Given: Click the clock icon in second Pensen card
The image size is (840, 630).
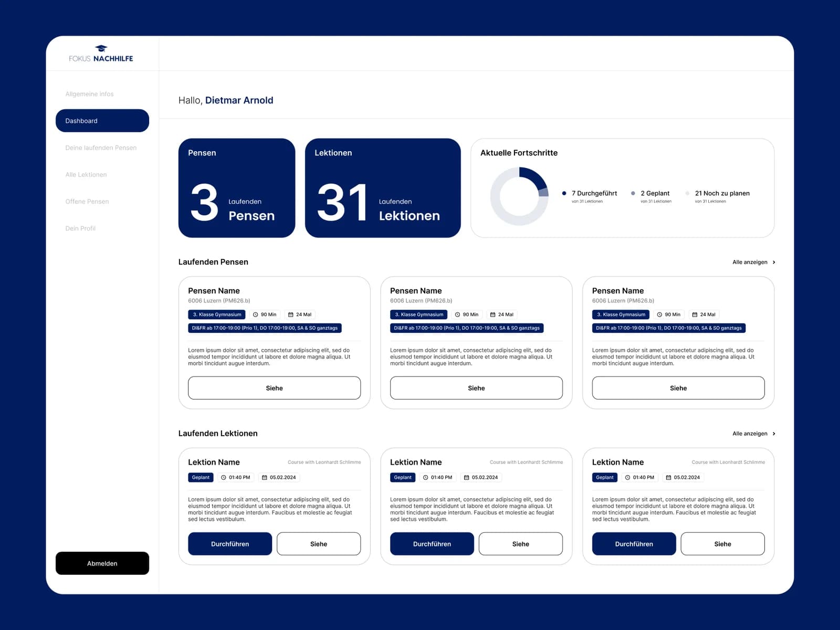Looking at the screenshot, I should [x=458, y=314].
